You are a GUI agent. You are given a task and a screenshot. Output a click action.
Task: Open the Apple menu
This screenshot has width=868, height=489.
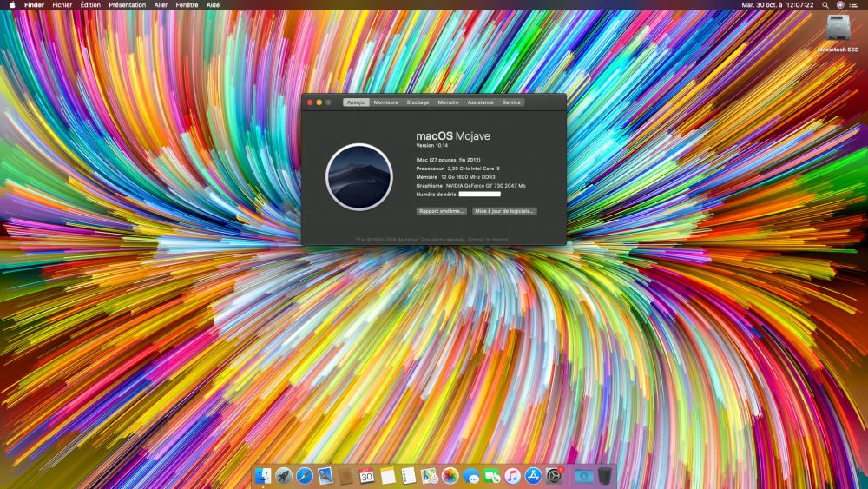pos(12,5)
